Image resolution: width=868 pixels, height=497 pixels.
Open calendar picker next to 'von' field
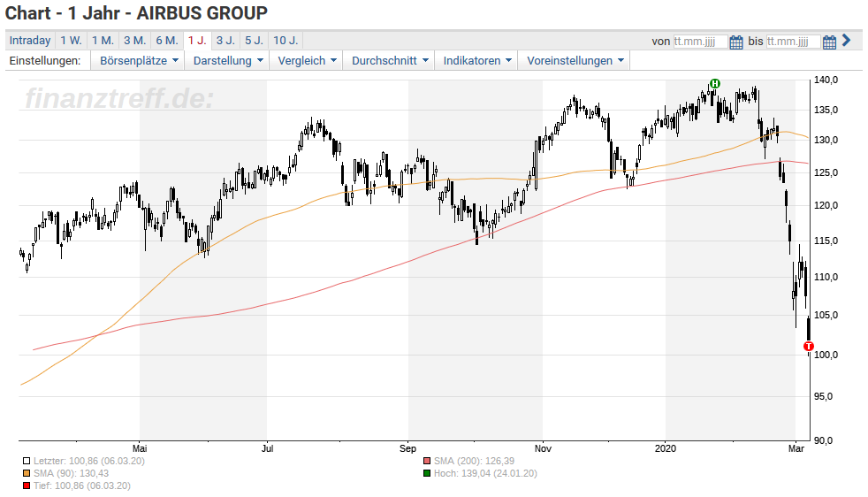coord(736,42)
